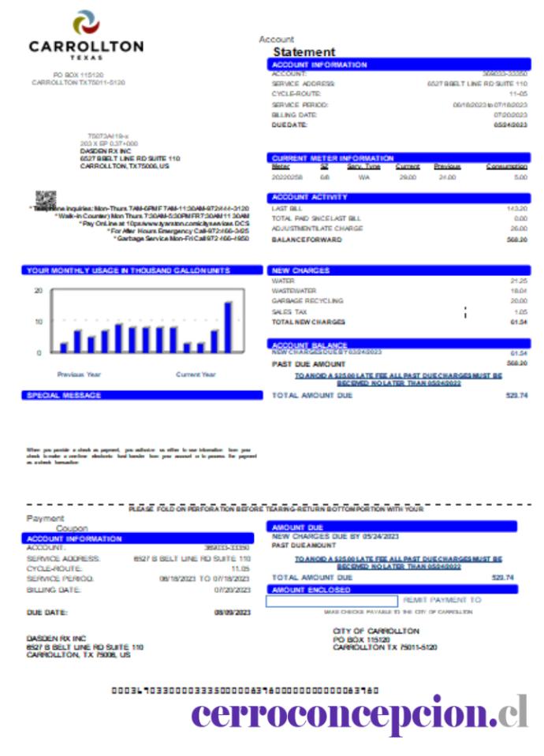Click the Amount Enclosed header bar
This screenshot has height=756, width=544.
[x=392, y=590]
